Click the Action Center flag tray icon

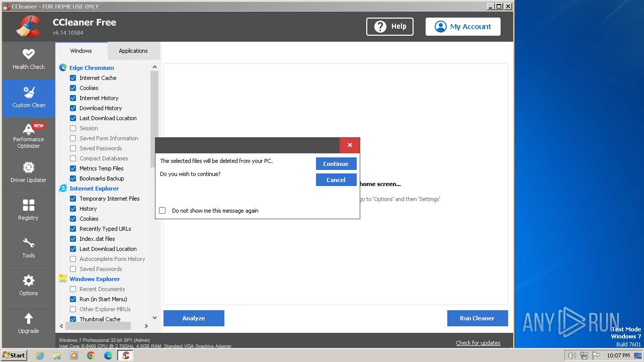coord(597,355)
